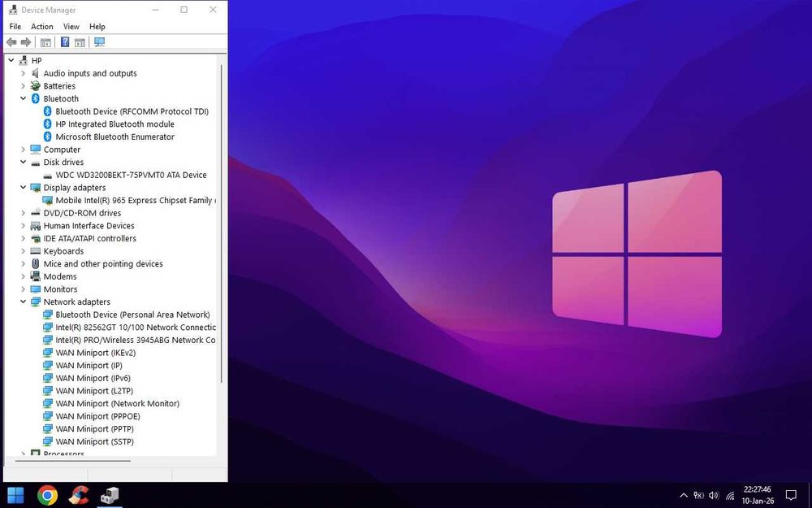Expand the Computer node
812x508 pixels.
tap(23, 150)
